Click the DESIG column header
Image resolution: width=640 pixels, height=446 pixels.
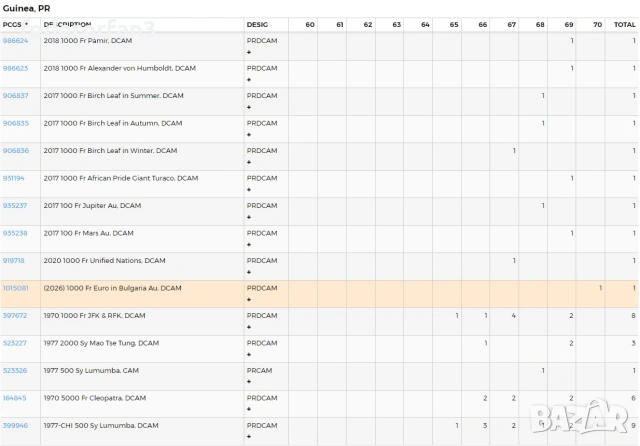point(257,24)
